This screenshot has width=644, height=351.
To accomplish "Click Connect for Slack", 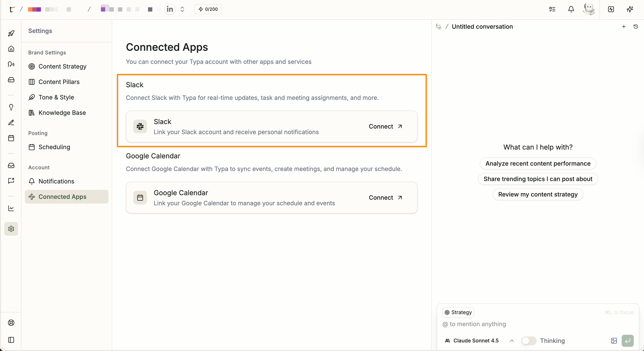I will [385, 126].
